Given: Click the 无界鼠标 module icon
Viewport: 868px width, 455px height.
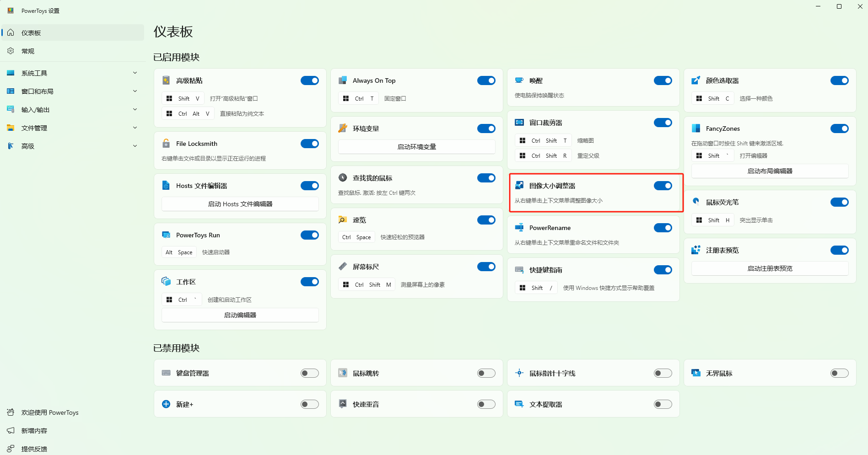Looking at the screenshot, I should (x=696, y=373).
